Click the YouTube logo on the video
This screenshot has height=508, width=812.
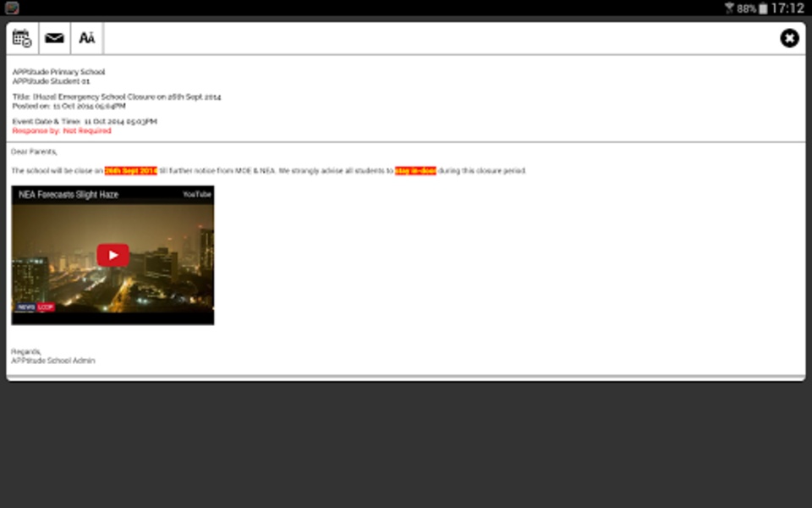coord(197,195)
